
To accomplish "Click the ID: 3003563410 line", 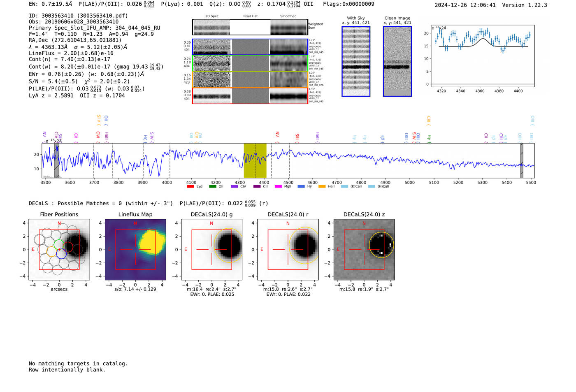I will pyautogui.click(x=78, y=16).
